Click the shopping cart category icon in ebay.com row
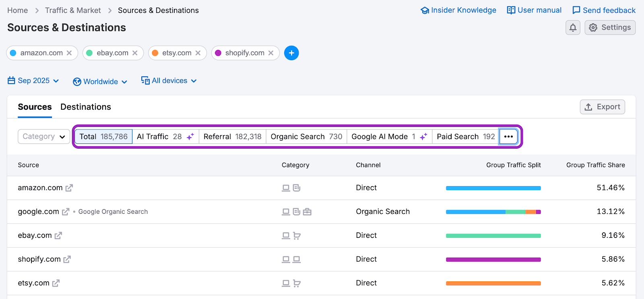 [297, 236]
